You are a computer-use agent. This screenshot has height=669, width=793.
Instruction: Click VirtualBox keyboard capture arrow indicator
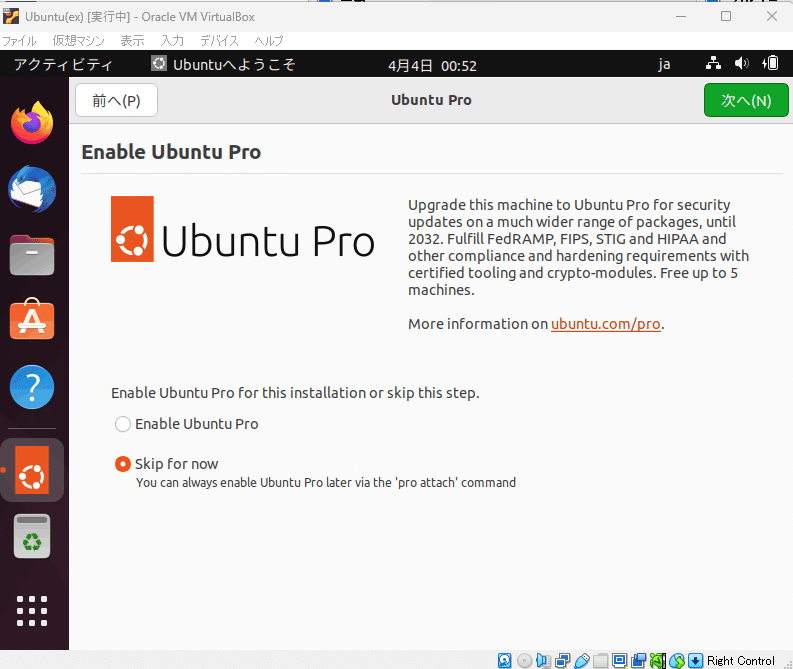696,660
